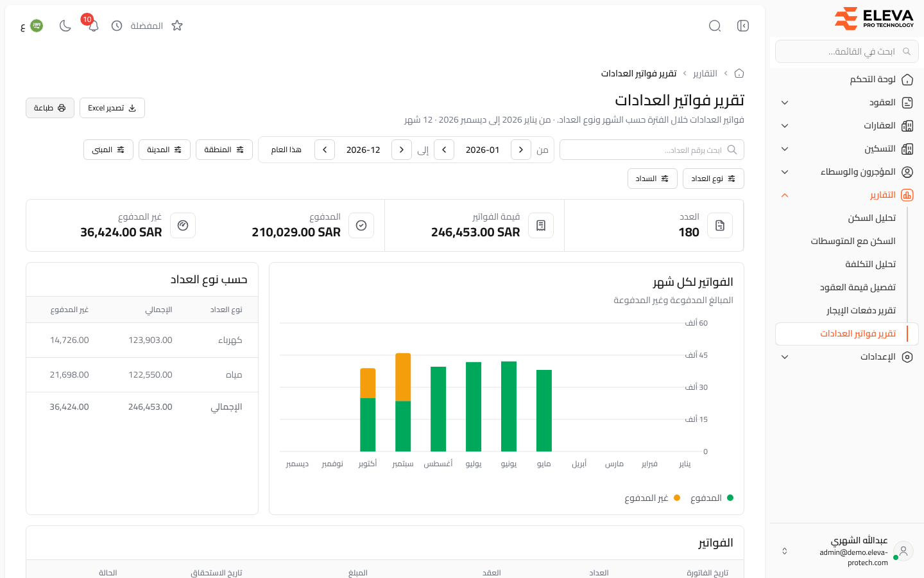Collapse the التقارير menu chevron
The height and width of the screenshot is (578, 924).
tap(785, 195)
